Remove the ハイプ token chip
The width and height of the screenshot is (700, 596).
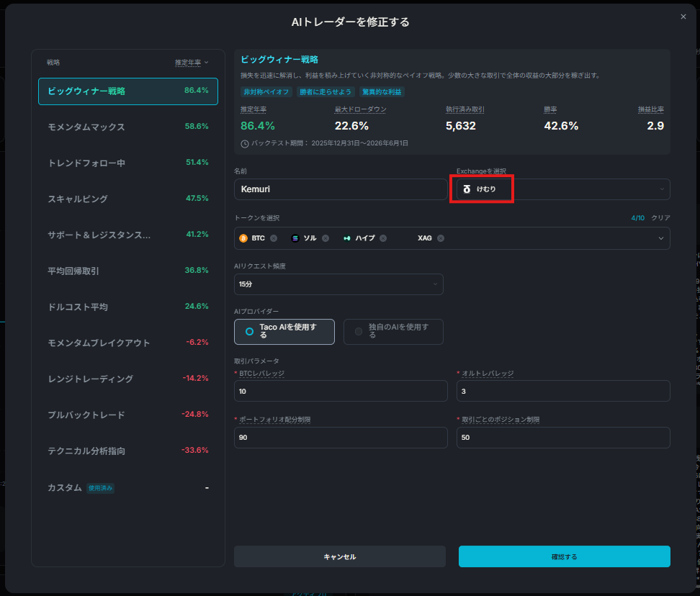coord(383,238)
